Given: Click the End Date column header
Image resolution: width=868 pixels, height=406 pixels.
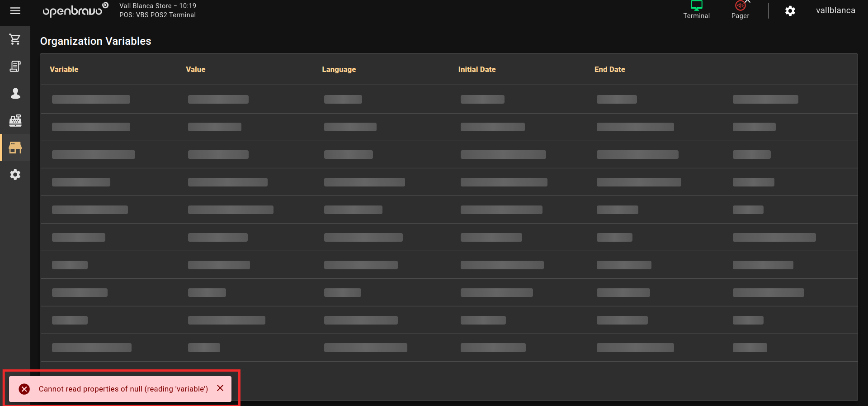Looking at the screenshot, I should tap(609, 69).
